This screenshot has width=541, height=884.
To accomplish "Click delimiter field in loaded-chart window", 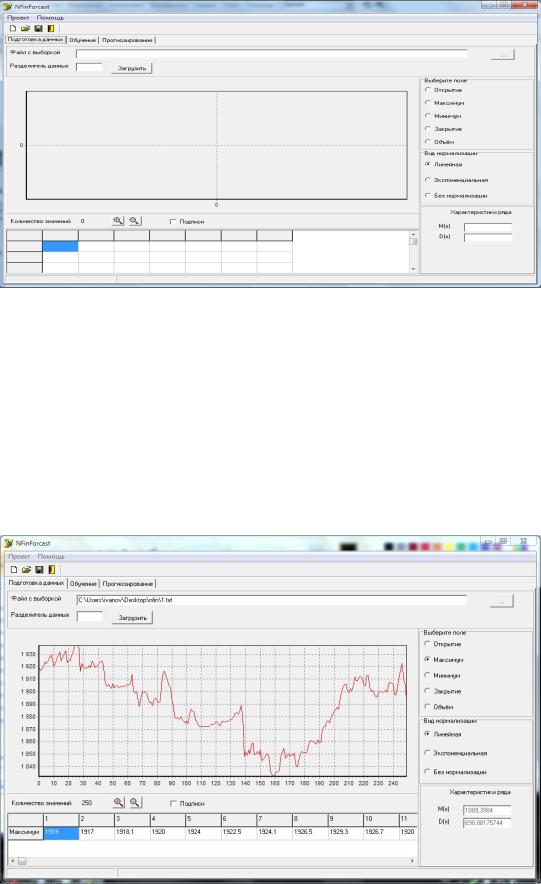I will (90, 616).
